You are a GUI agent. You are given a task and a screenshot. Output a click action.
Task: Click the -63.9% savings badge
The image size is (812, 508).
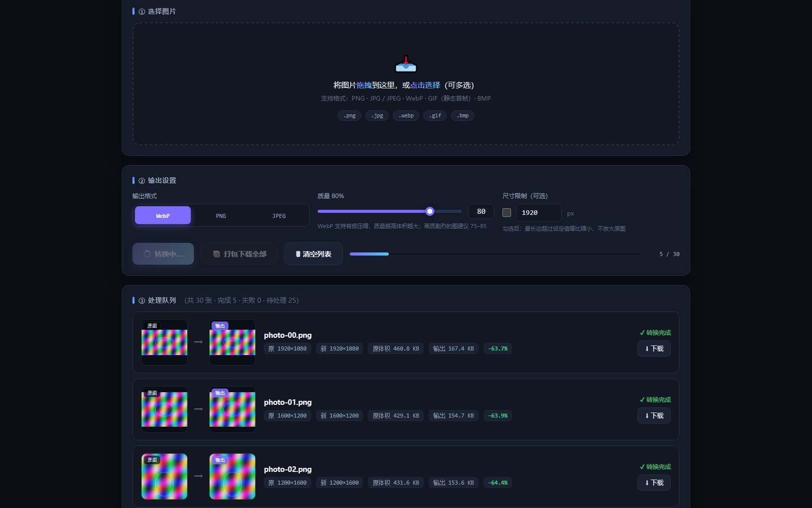point(498,416)
